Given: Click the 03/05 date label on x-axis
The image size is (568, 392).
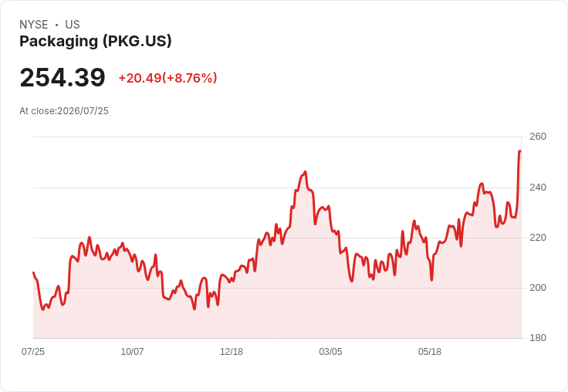Looking at the screenshot, I should 330,351.
